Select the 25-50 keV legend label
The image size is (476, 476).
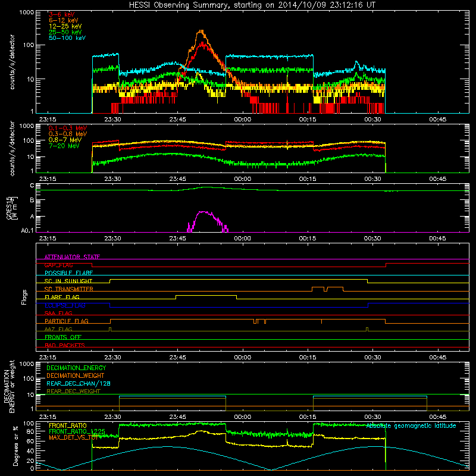click(65, 32)
